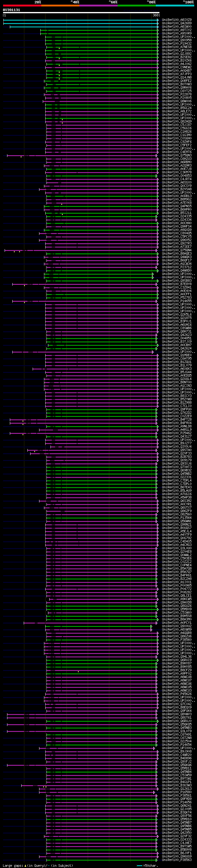
Task: Select the UniRef100_B1VZK6 label
Action: [177, 61]
